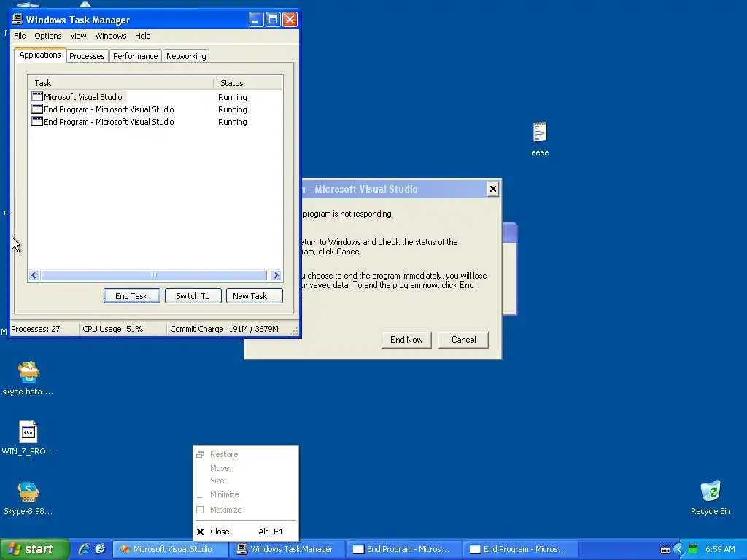Open the eeee text file on desktop

pyautogui.click(x=540, y=139)
